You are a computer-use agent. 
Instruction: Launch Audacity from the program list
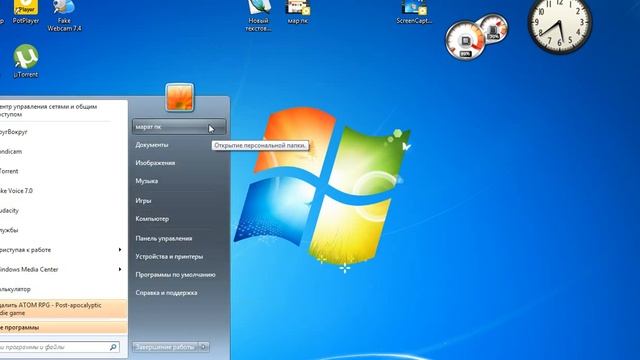(x=63, y=211)
